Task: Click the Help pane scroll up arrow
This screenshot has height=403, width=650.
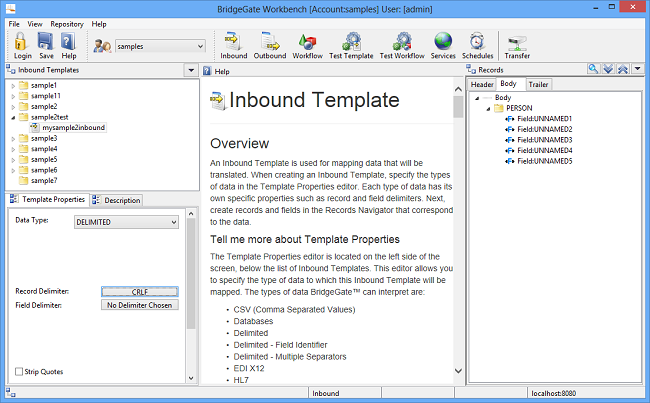Action: click(458, 89)
